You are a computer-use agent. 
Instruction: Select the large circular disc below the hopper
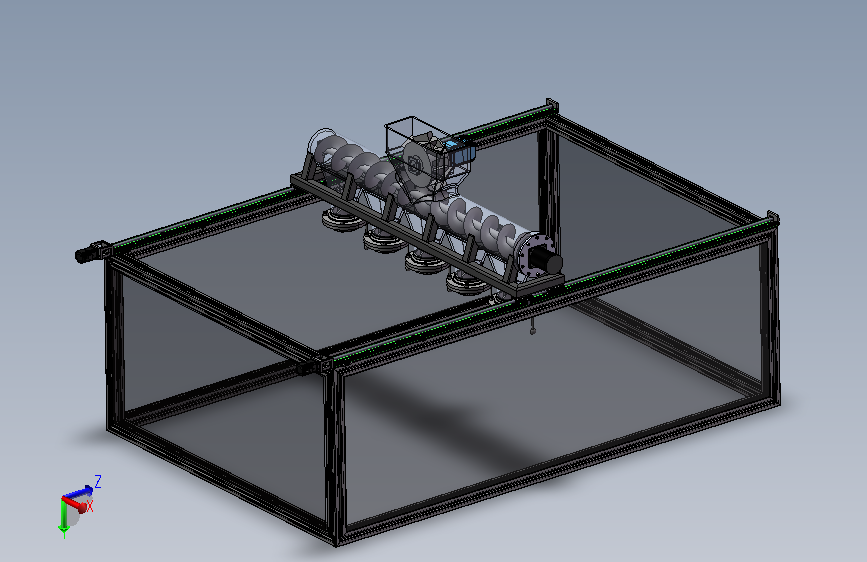coord(419,163)
